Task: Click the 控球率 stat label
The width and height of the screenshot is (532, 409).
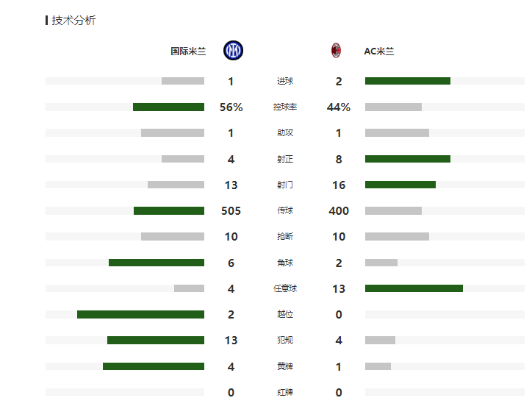Action: (x=285, y=107)
